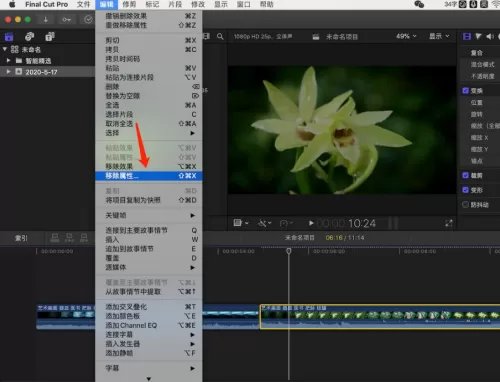Click the background tasks checkmark icon

(x=88, y=20)
